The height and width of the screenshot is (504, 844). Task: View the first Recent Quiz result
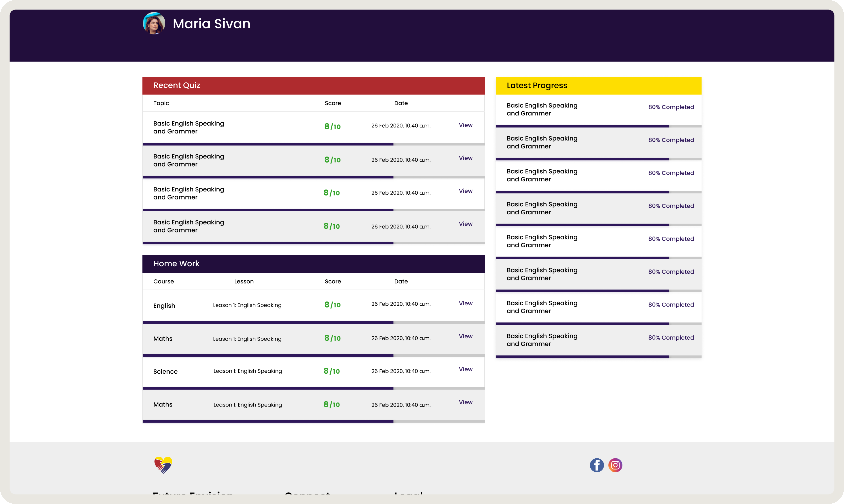tap(465, 125)
